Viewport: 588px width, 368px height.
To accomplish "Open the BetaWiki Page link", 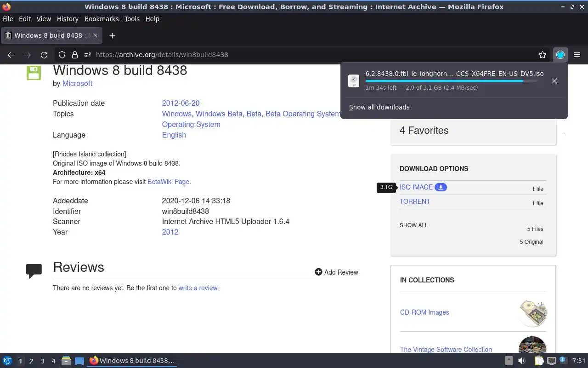I will pyautogui.click(x=168, y=182).
